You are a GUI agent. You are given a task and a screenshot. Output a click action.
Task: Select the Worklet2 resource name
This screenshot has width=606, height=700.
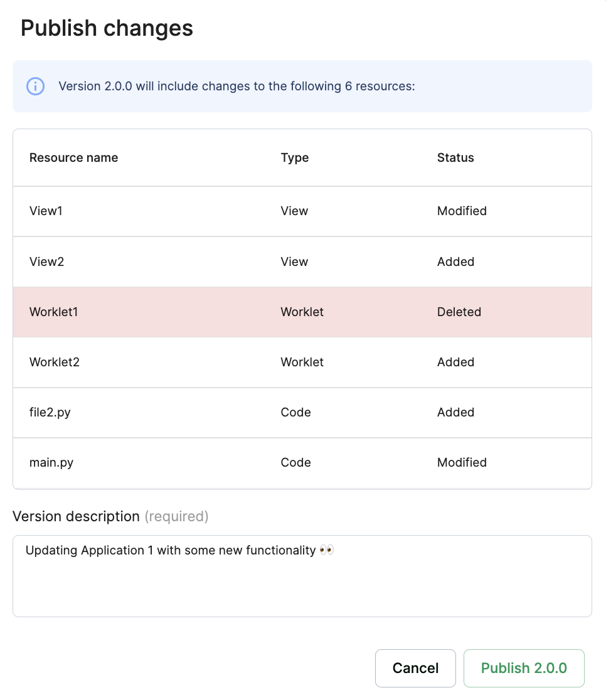point(55,362)
